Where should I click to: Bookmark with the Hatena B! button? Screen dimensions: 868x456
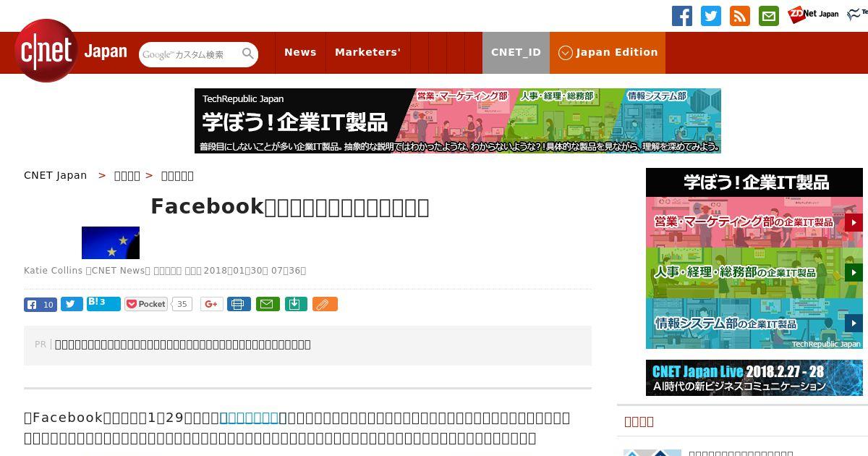click(103, 303)
